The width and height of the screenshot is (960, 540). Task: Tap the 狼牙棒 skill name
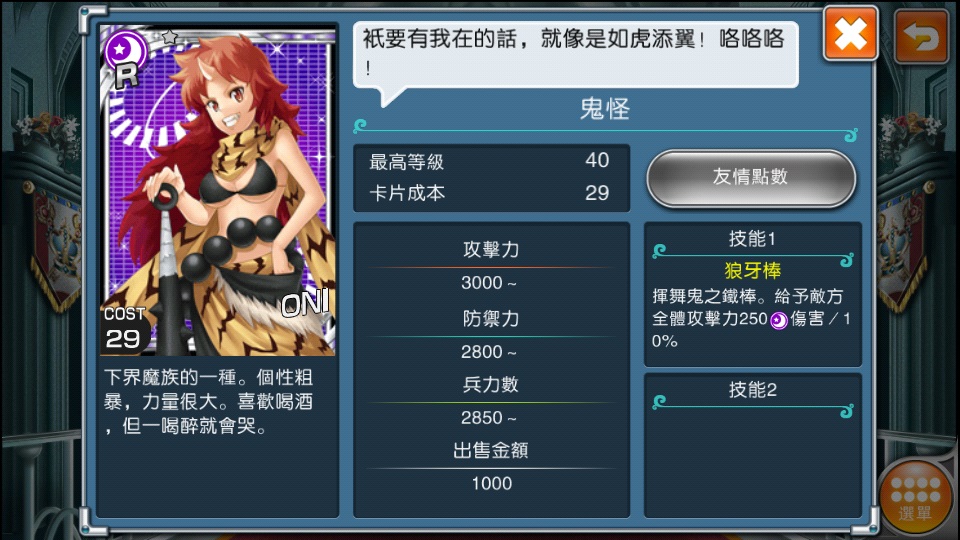point(752,271)
